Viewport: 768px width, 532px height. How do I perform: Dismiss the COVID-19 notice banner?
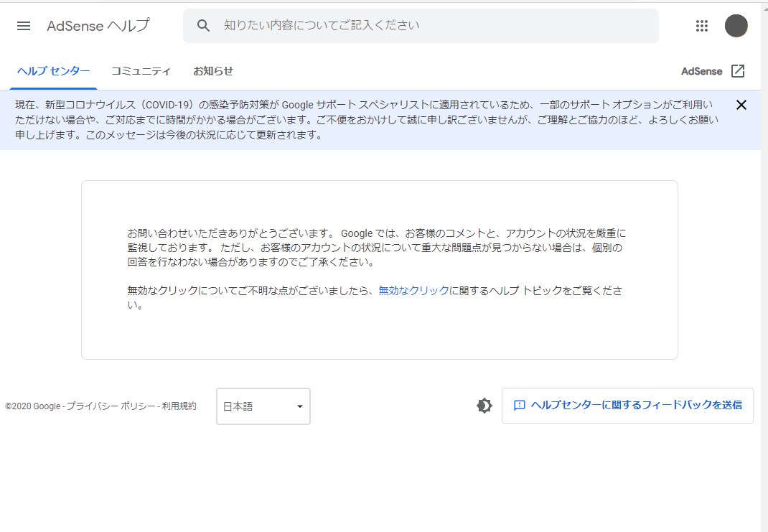741,105
